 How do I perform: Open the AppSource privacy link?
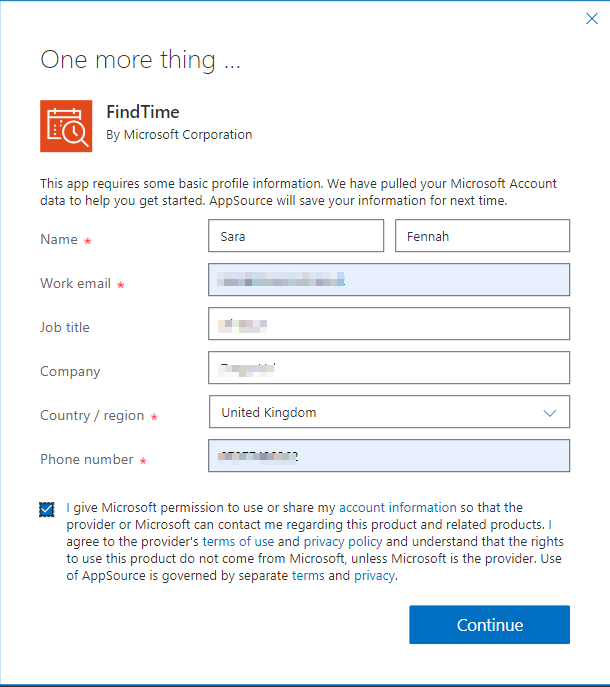point(374,576)
